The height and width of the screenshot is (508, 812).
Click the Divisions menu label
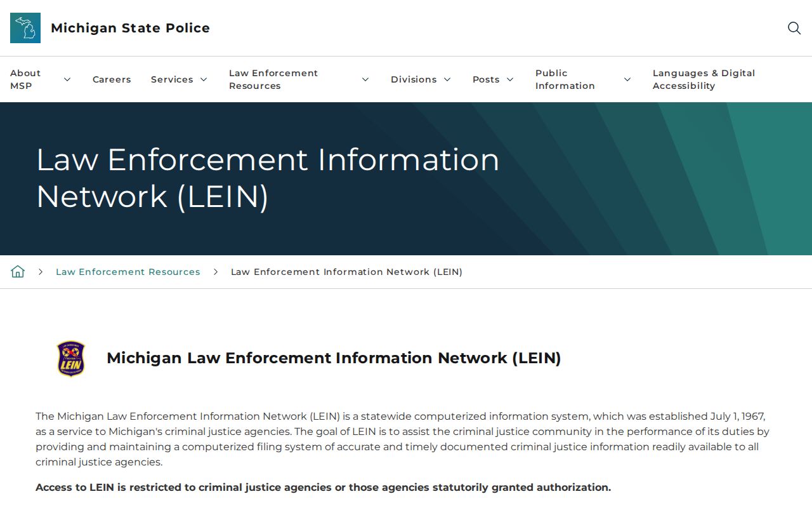tap(414, 79)
